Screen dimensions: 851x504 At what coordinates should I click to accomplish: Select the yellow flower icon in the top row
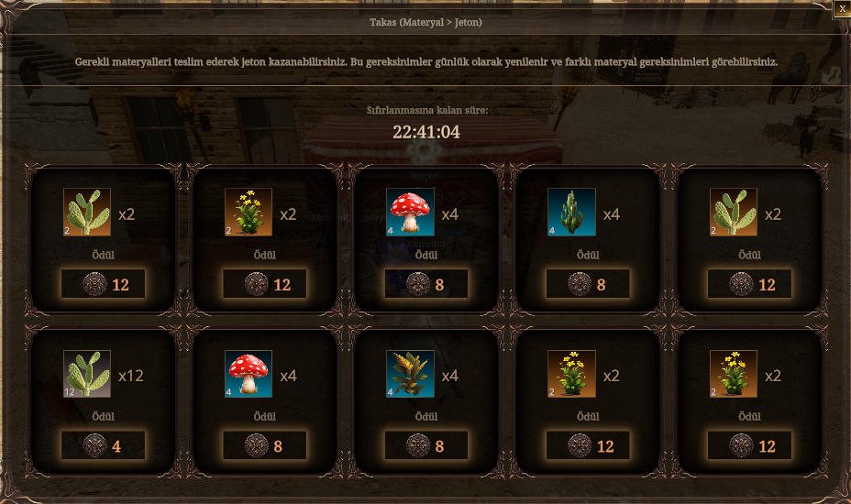pyautogui.click(x=249, y=212)
